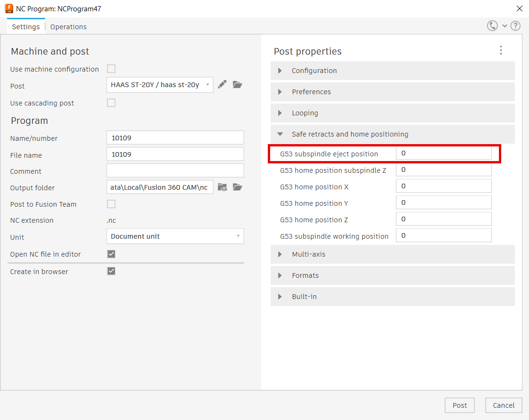The height and width of the screenshot is (420, 529).
Task: Open the help question mark icon
Action: [516, 26]
